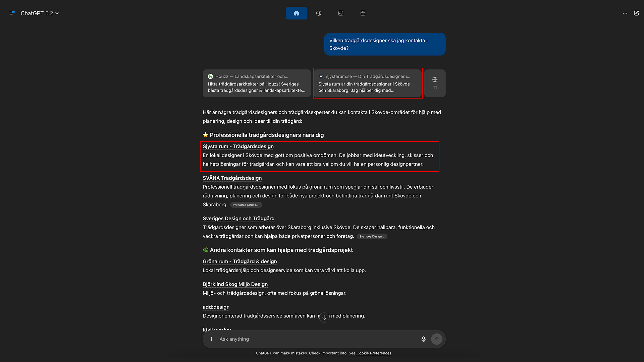This screenshot has height=362, width=644.
Task: Show all 11 sources globe button
Action: pyautogui.click(x=435, y=83)
